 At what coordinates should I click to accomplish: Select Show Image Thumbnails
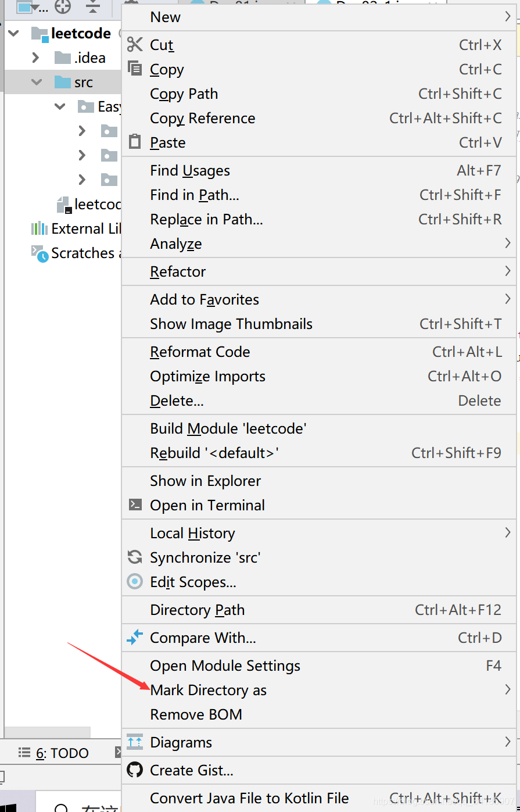click(x=318, y=324)
